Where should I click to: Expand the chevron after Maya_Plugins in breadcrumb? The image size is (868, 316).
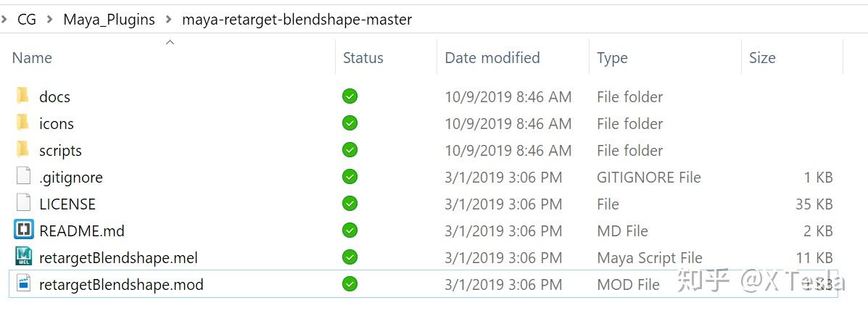tap(169, 20)
